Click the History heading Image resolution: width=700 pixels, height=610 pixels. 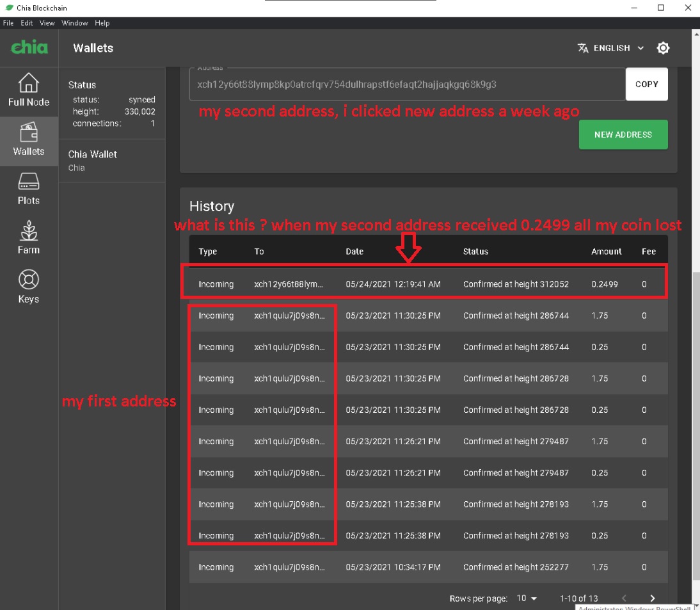(212, 206)
